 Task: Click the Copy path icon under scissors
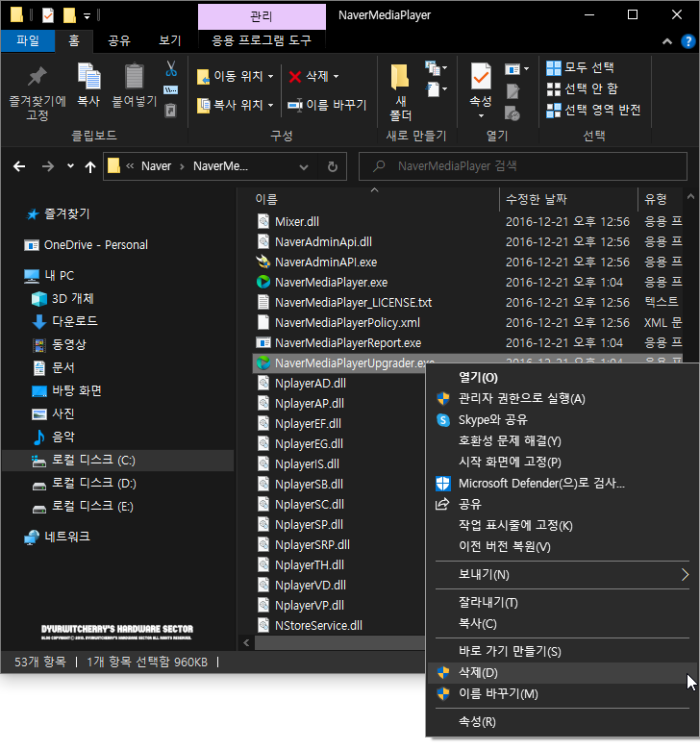[171, 90]
